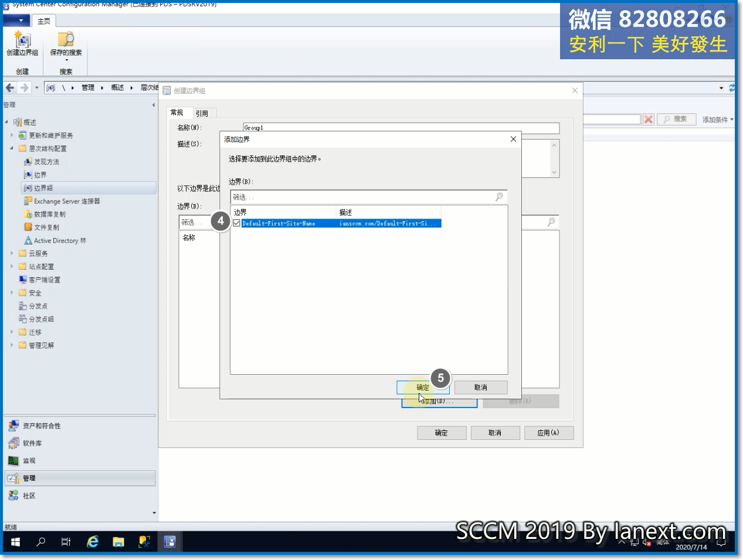Open Internet Explorer from the taskbar
This screenshot has height=560, width=743.
click(93, 542)
